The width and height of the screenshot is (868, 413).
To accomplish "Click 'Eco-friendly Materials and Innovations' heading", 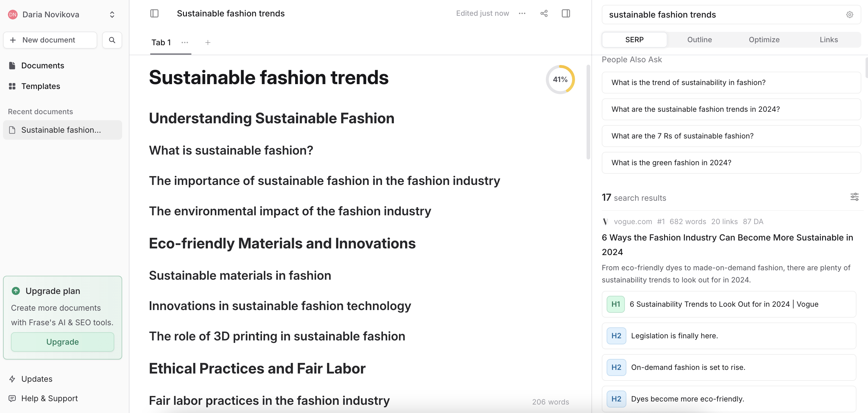I will [282, 244].
